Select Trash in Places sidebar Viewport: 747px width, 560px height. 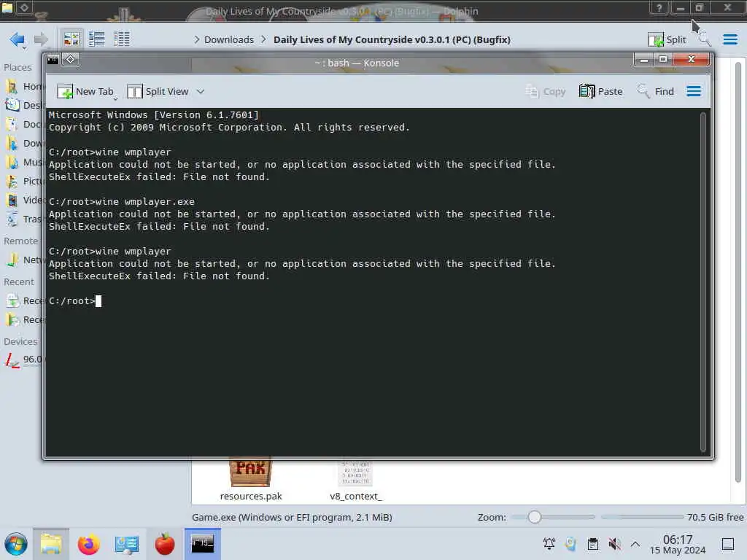(25, 219)
